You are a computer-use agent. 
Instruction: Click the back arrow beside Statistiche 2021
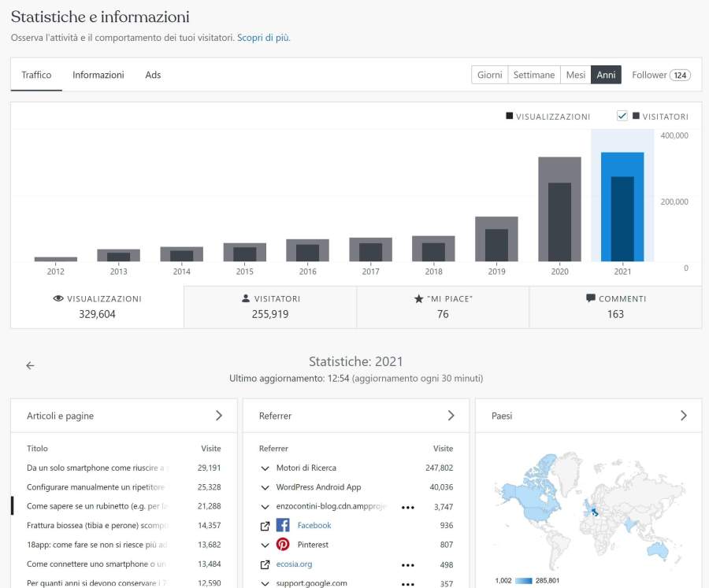pos(30,365)
